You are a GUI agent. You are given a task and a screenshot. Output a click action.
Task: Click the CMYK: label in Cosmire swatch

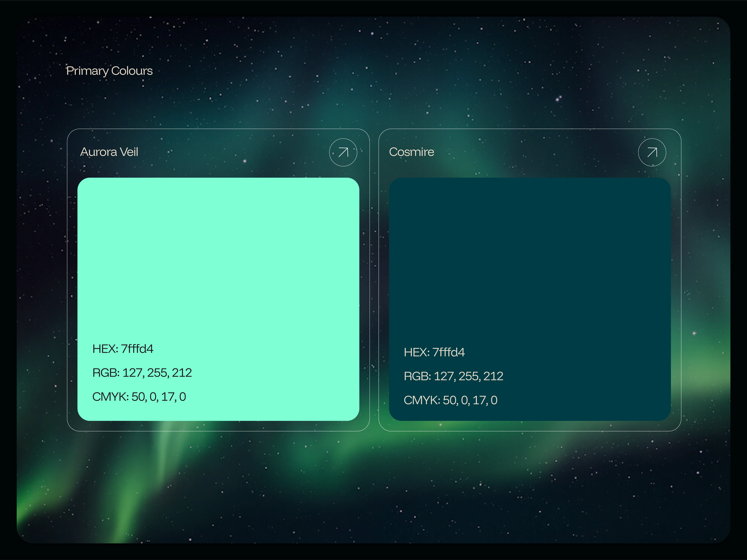(x=422, y=400)
